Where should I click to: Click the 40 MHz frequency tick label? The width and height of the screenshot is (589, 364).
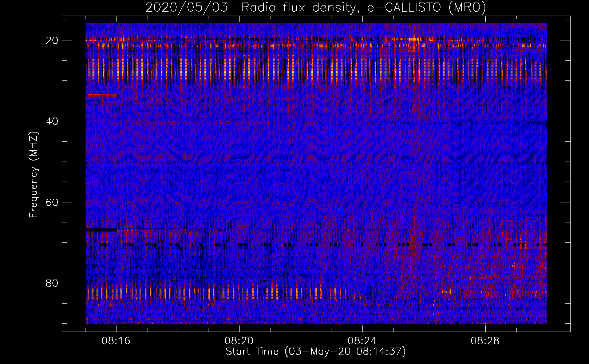click(x=52, y=121)
